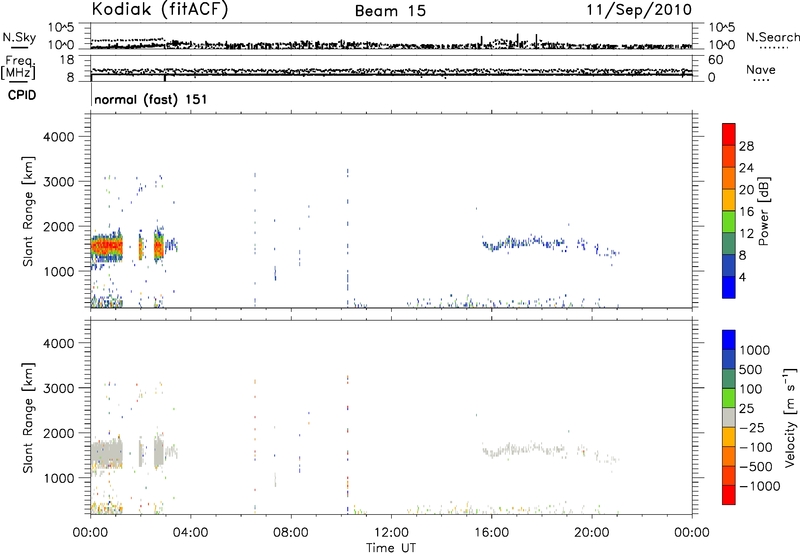
Task: Click the "1000" label on the velocity colorbar
Action: [755, 350]
